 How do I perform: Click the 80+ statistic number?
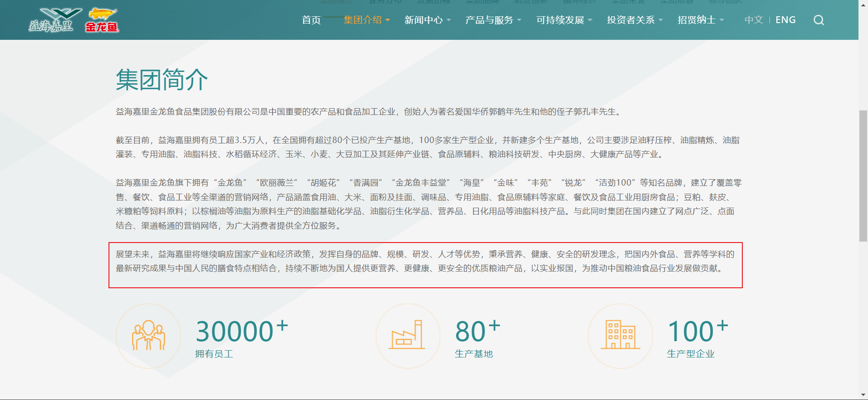tap(478, 331)
